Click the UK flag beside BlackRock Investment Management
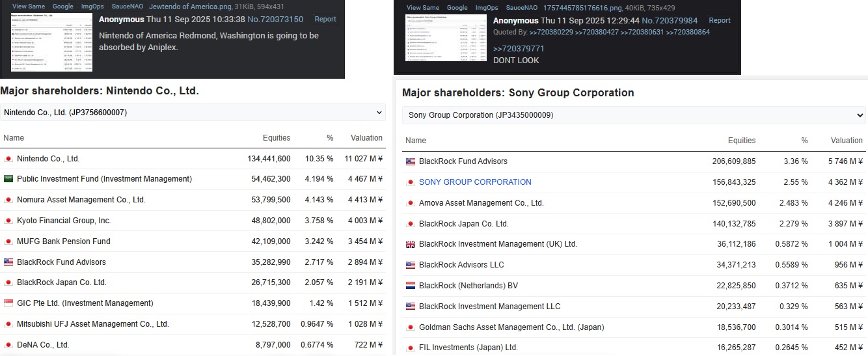This screenshot has height=356, width=868. point(410,244)
